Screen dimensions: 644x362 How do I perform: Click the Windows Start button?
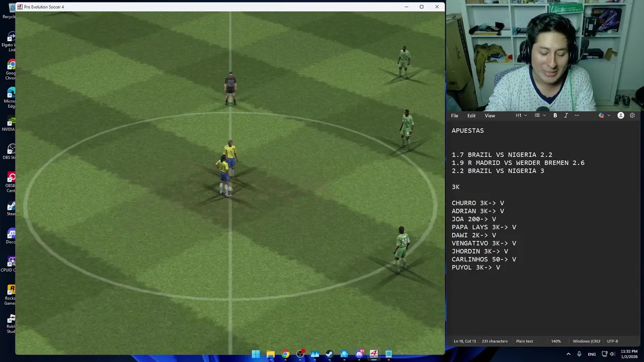[x=256, y=354]
